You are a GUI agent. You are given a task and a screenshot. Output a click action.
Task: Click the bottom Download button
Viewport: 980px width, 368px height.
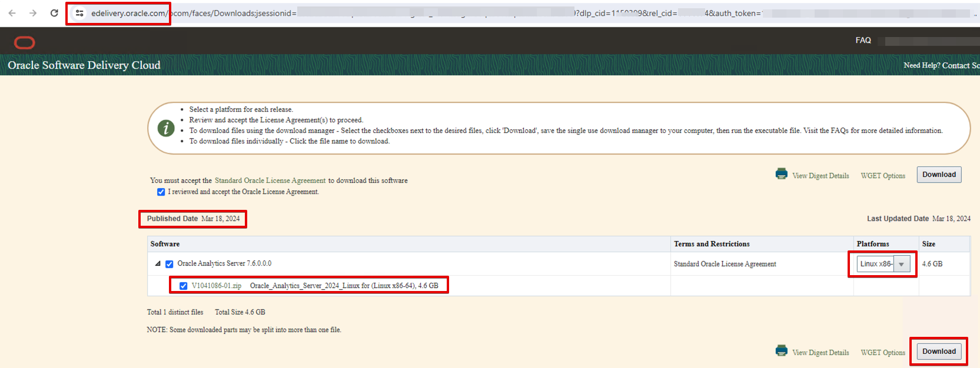939,352
